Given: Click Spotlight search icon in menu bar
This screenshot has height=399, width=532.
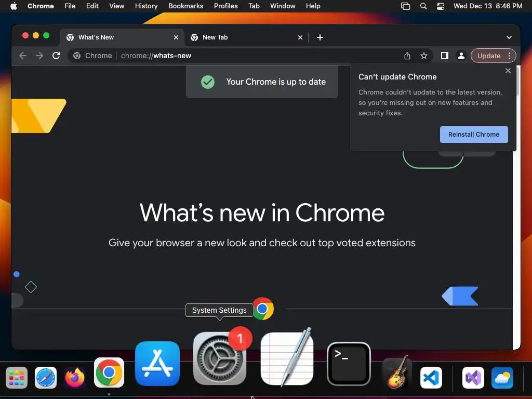Looking at the screenshot, I should [x=423, y=6].
